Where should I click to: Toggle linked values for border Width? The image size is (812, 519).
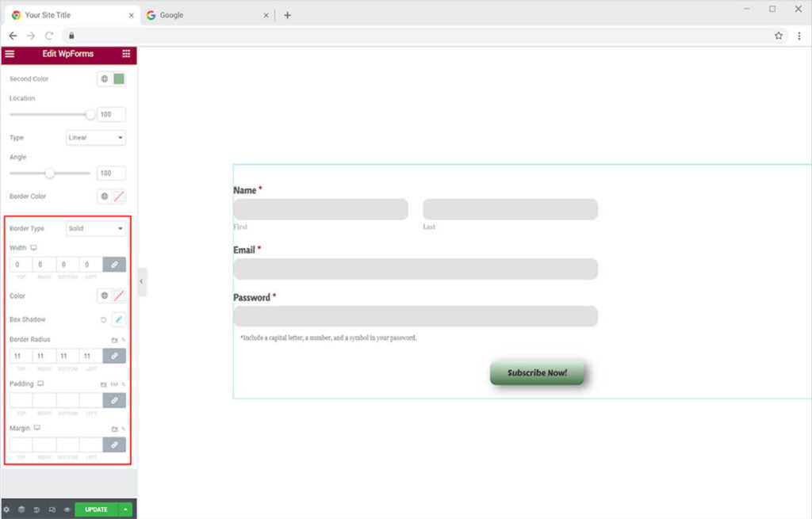tap(114, 265)
